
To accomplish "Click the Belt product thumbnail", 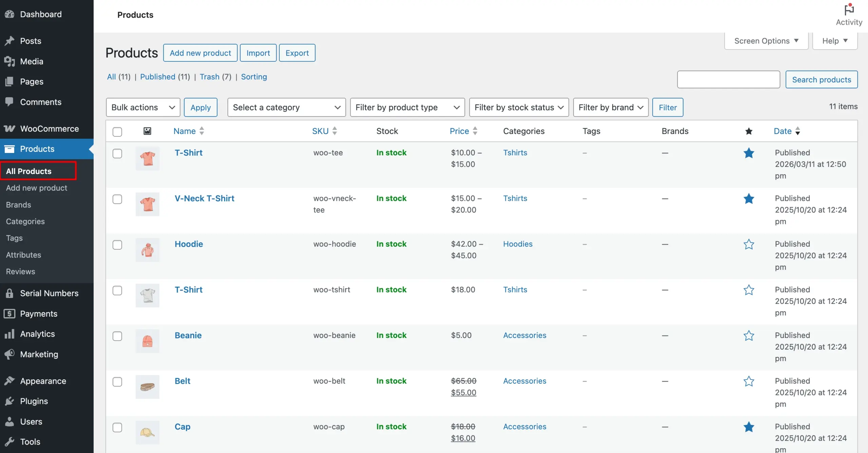I will click(147, 386).
